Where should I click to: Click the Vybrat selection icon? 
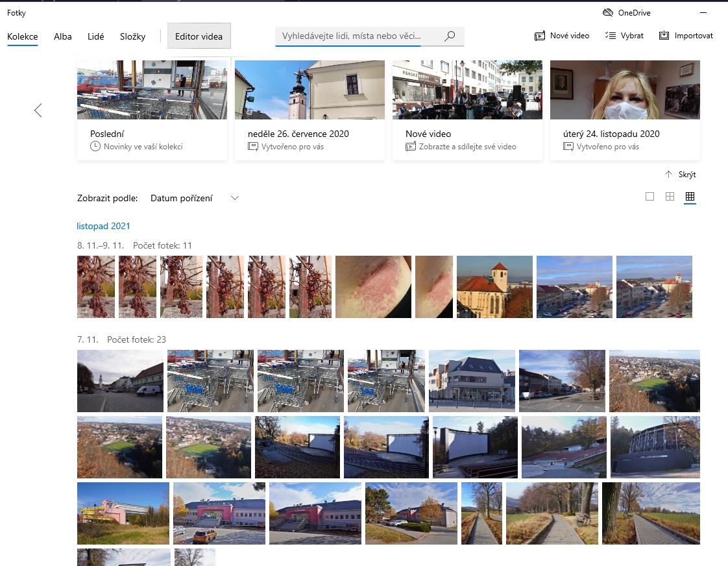(x=610, y=36)
